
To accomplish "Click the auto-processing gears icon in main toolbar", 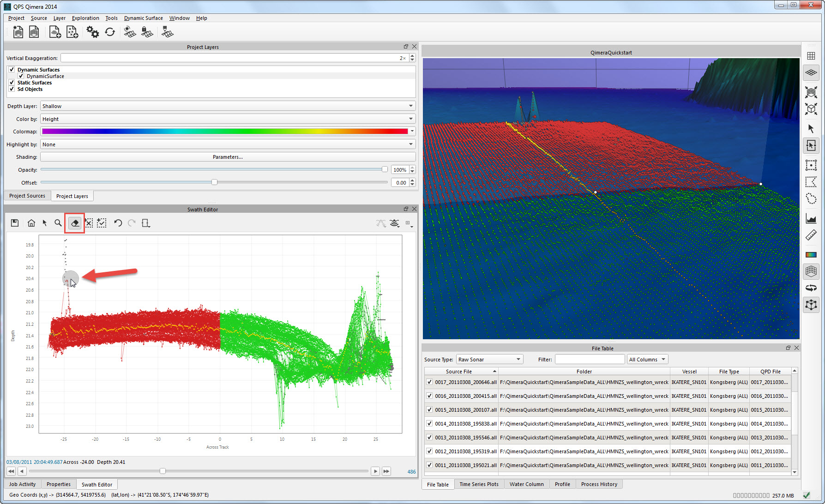I will (x=92, y=32).
